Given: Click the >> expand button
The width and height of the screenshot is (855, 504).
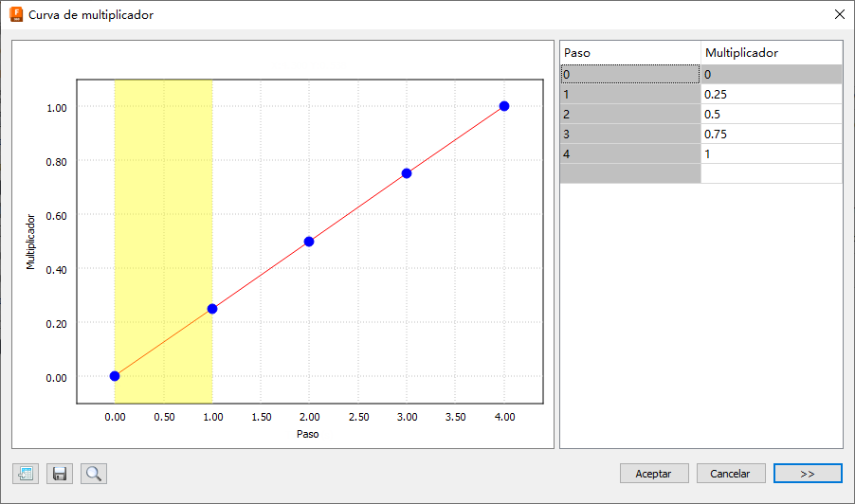Looking at the screenshot, I should tap(808, 474).
